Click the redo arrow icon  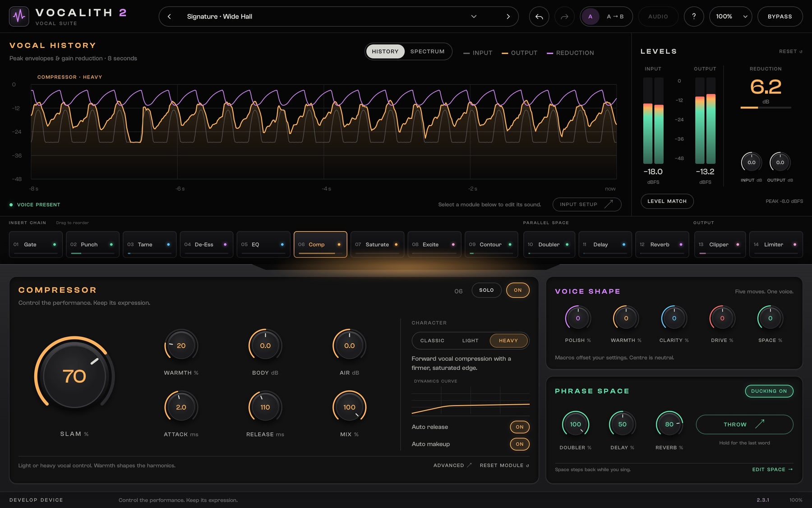[x=564, y=16]
